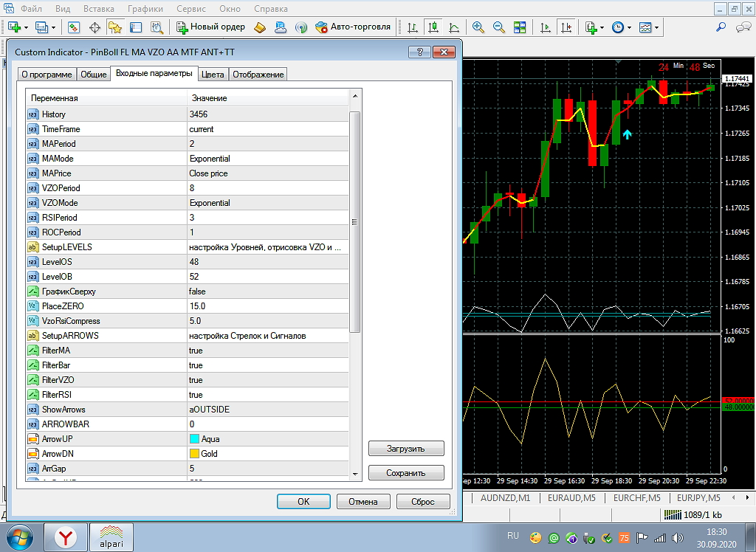The width and height of the screenshot is (756, 552).
Task: Zoom out of the chart
Action: tap(498, 27)
